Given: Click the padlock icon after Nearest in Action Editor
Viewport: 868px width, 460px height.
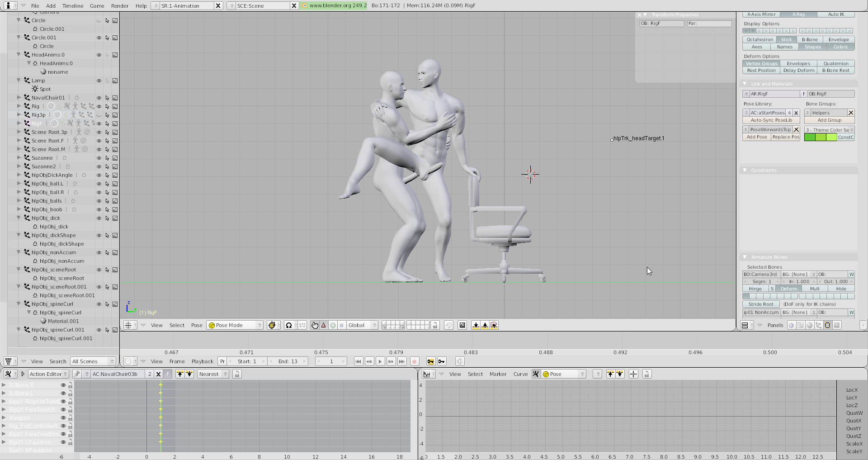Looking at the screenshot, I should (x=237, y=374).
